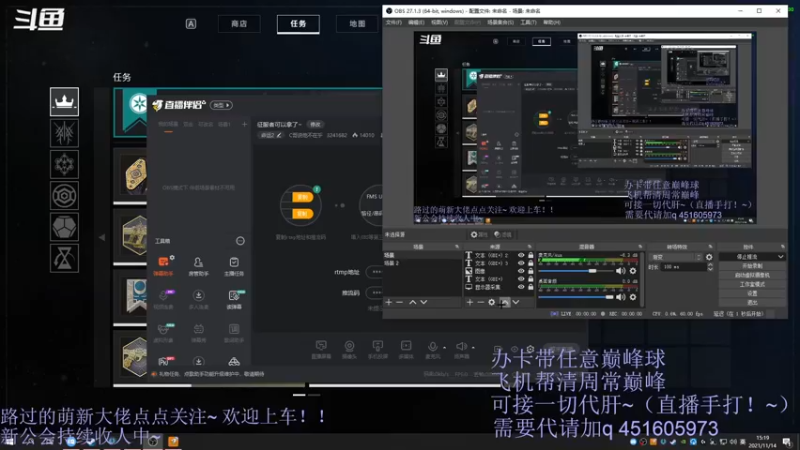Screen dimensions: 800x450
Task: Toggle lock on 文本 (GDI+) 2 source
Action: tap(531, 255)
